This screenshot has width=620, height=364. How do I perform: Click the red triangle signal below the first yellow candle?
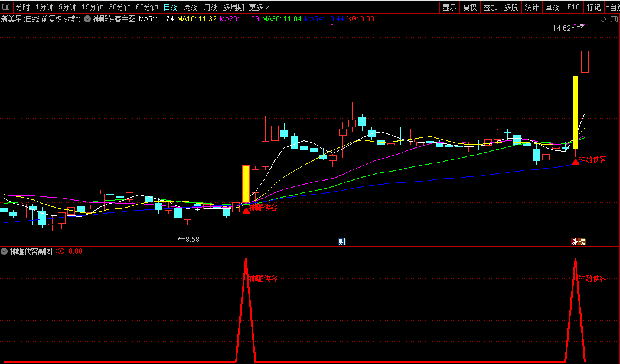[246, 211]
